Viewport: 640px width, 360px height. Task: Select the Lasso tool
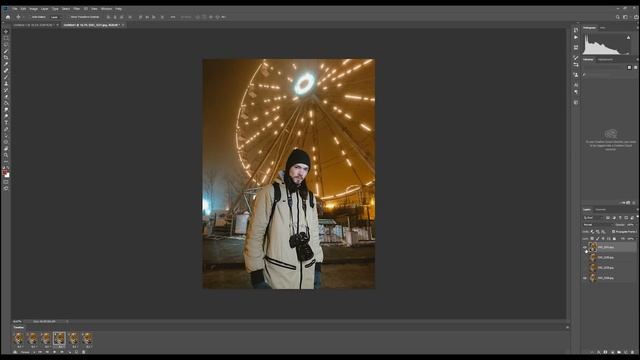[x=6, y=44]
